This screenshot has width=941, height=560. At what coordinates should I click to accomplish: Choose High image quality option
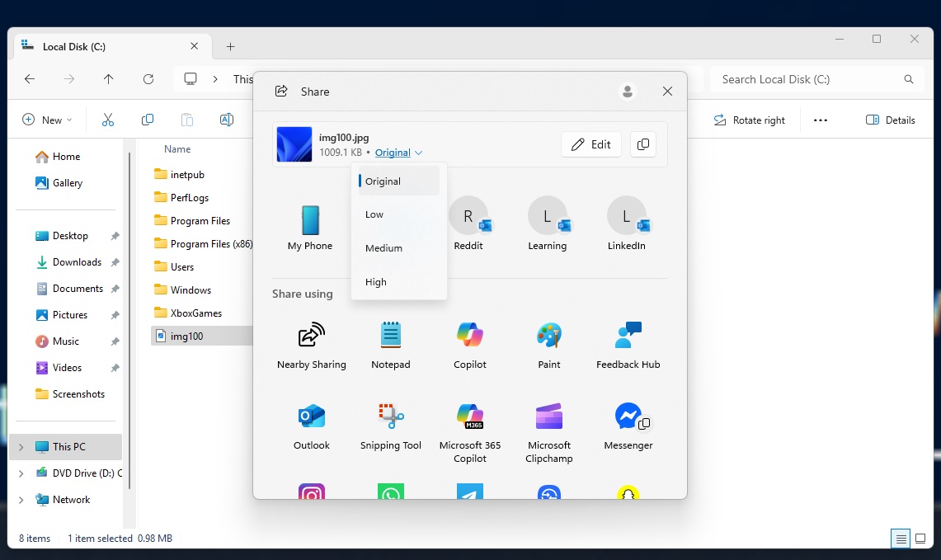click(376, 282)
